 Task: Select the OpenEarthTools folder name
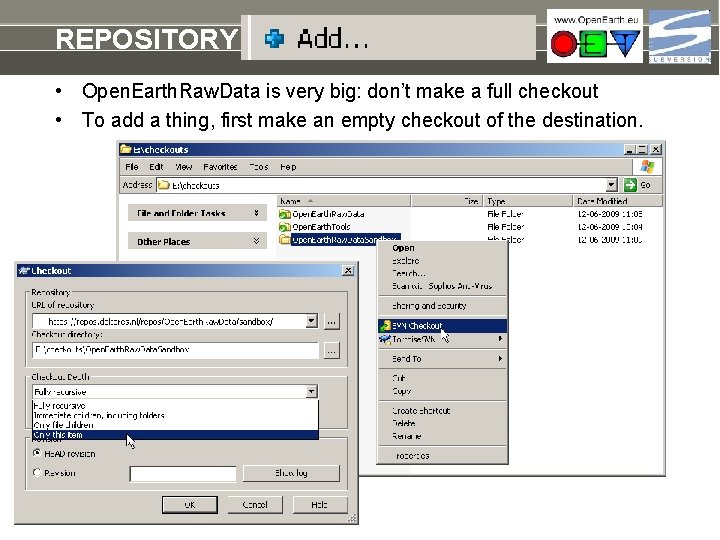321,227
